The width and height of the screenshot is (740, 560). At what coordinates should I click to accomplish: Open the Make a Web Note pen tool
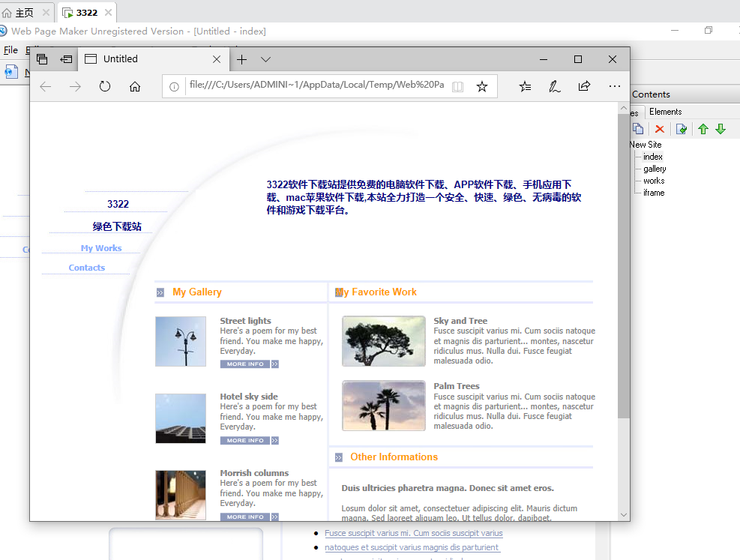[554, 86]
